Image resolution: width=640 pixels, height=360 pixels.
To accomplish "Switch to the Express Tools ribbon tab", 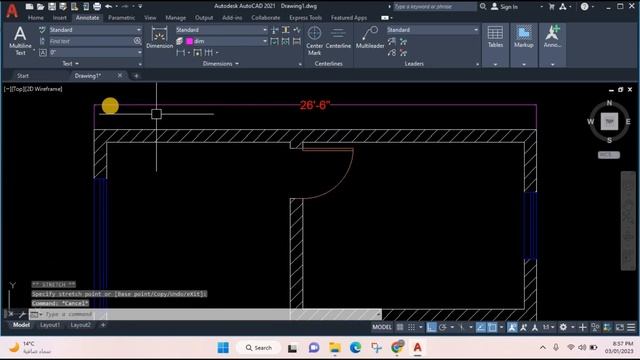I will [x=305, y=18].
